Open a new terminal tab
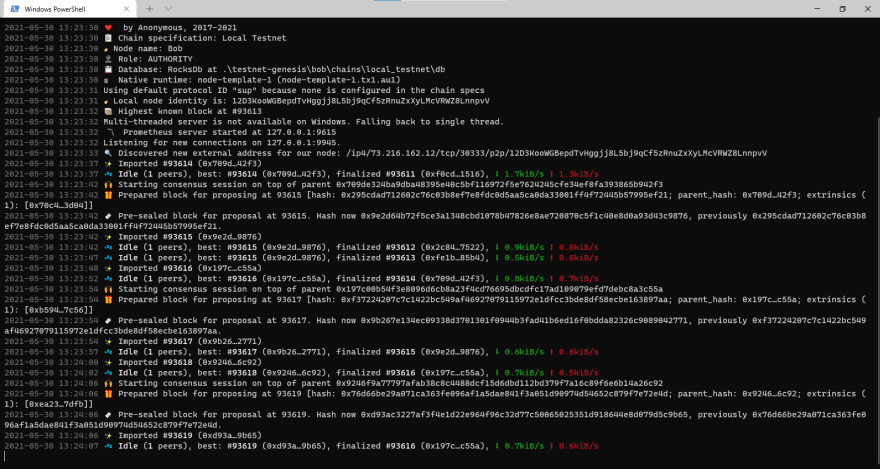This screenshot has width=880, height=469. [150, 9]
